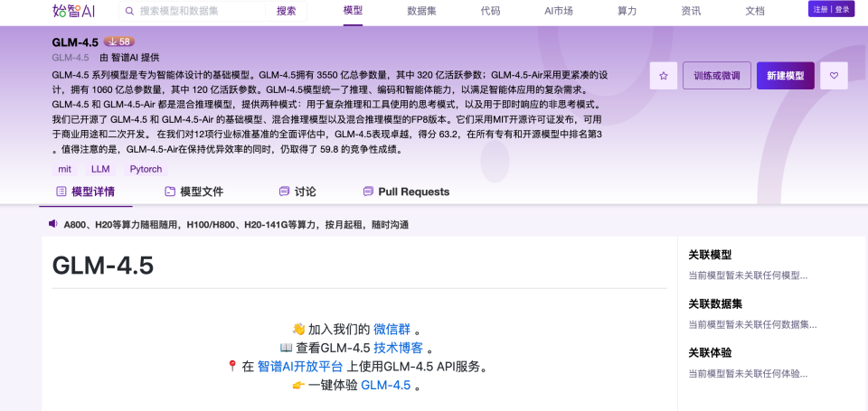The image size is (868, 411).
Task: Open the 算力 navigation tab
Action: (x=627, y=11)
